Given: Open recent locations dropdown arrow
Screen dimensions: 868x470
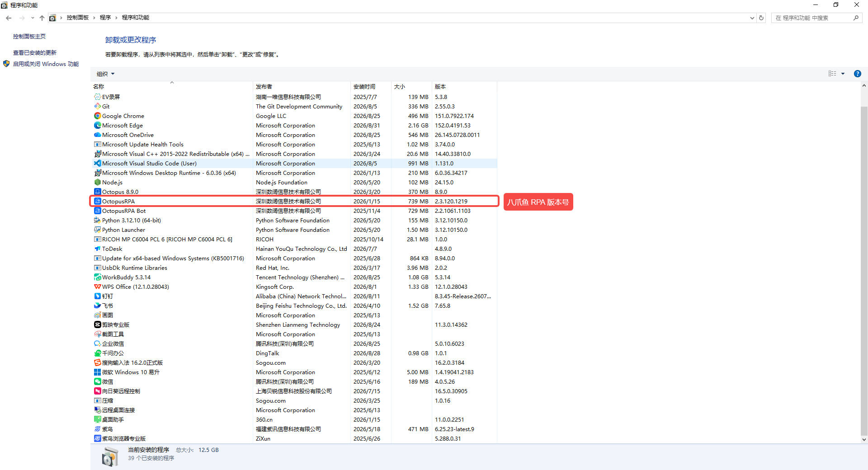Looking at the screenshot, I should 33,18.
